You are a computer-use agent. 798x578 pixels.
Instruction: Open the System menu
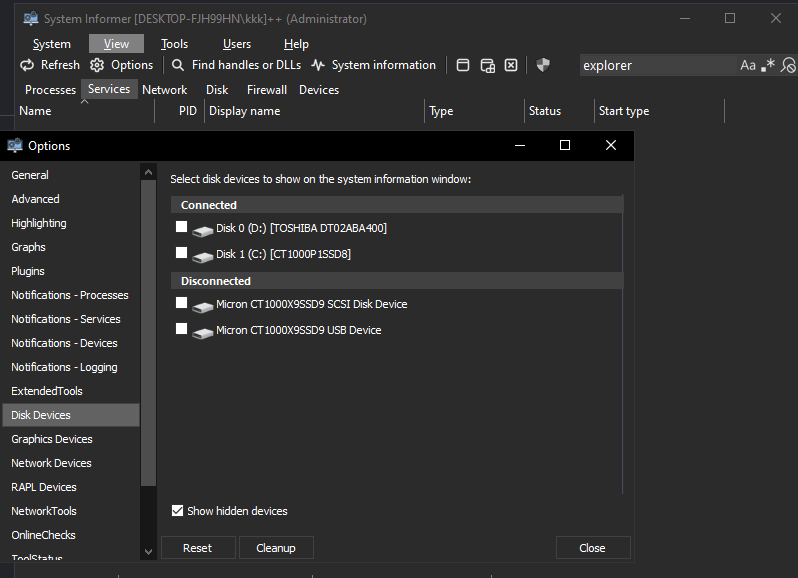pos(52,44)
